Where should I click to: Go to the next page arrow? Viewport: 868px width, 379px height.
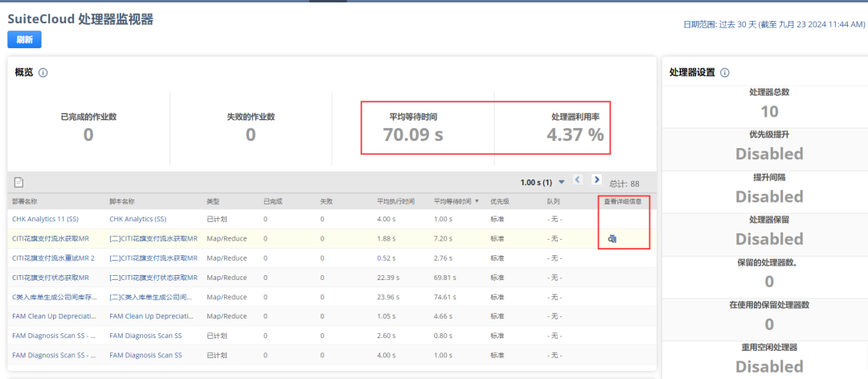(596, 179)
